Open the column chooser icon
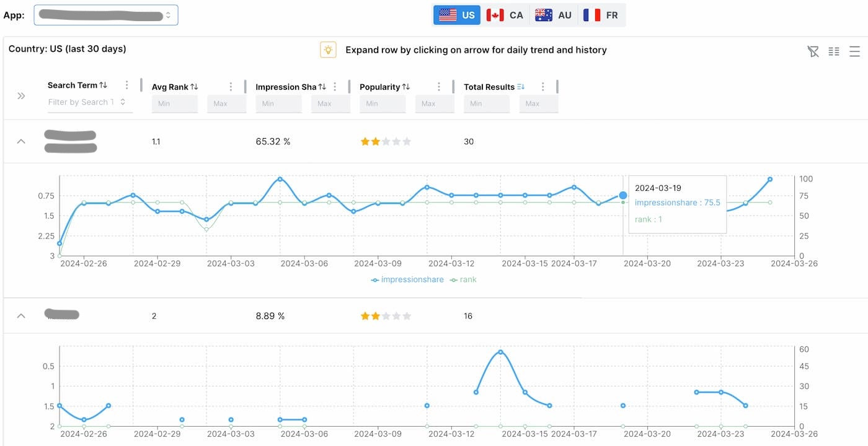868x446 pixels. point(834,51)
